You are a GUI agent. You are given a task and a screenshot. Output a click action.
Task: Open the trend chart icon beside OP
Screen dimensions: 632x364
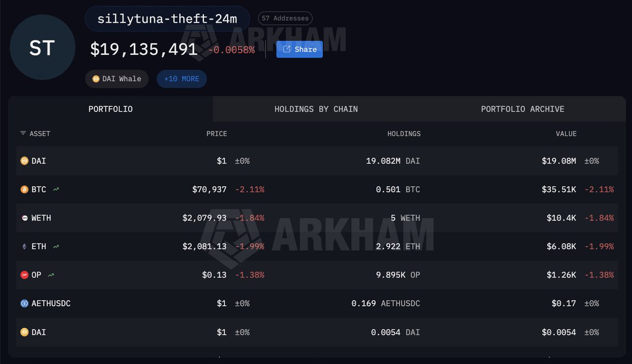51,275
